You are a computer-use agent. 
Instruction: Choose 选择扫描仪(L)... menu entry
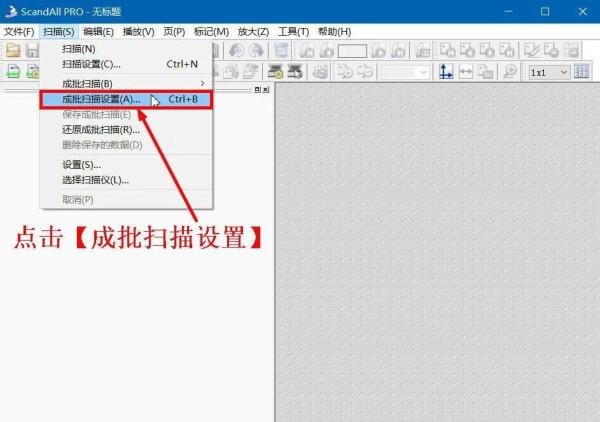tap(126, 180)
